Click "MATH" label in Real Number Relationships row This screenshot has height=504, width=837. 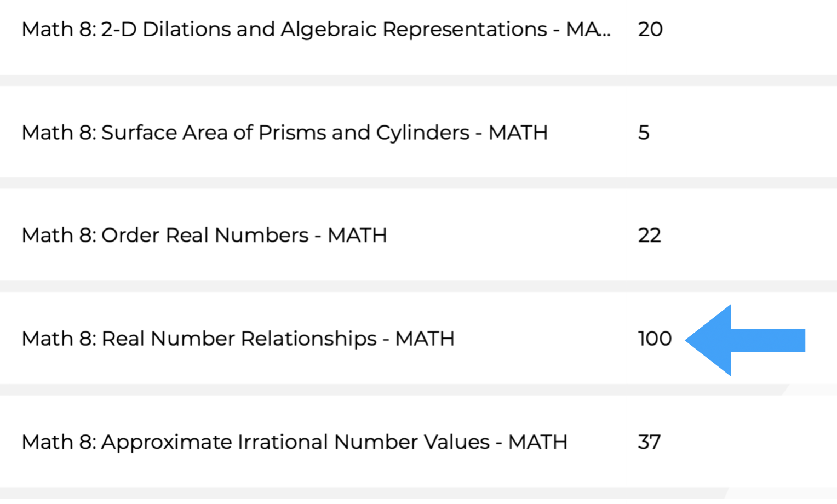(x=425, y=339)
